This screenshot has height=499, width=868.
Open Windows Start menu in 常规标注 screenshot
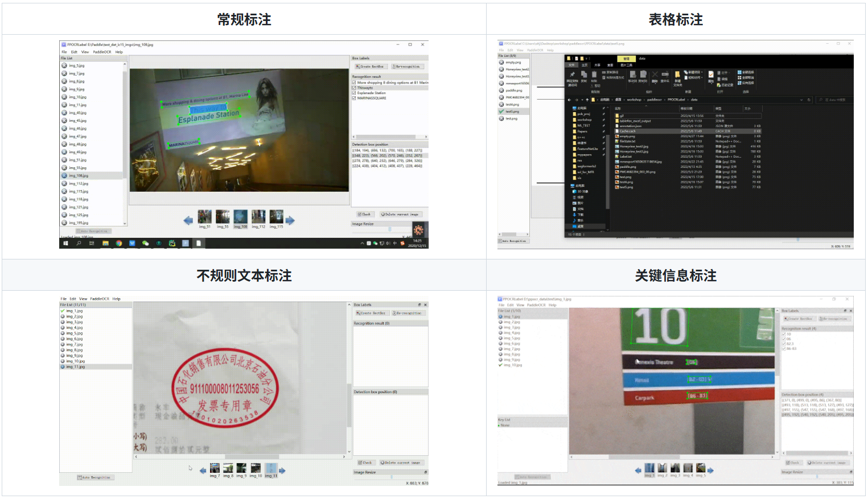click(x=65, y=244)
